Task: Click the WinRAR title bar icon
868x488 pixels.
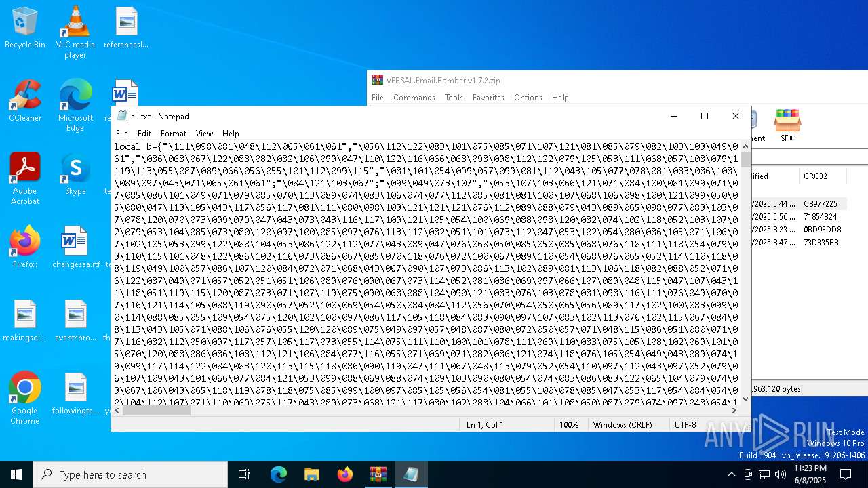Action: 378,80
